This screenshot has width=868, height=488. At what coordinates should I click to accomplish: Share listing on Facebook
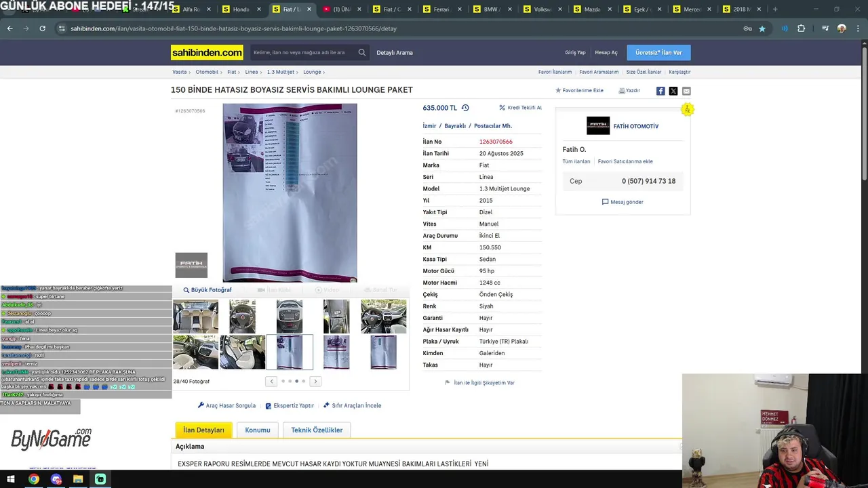pyautogui.click(x=660, y=91)
